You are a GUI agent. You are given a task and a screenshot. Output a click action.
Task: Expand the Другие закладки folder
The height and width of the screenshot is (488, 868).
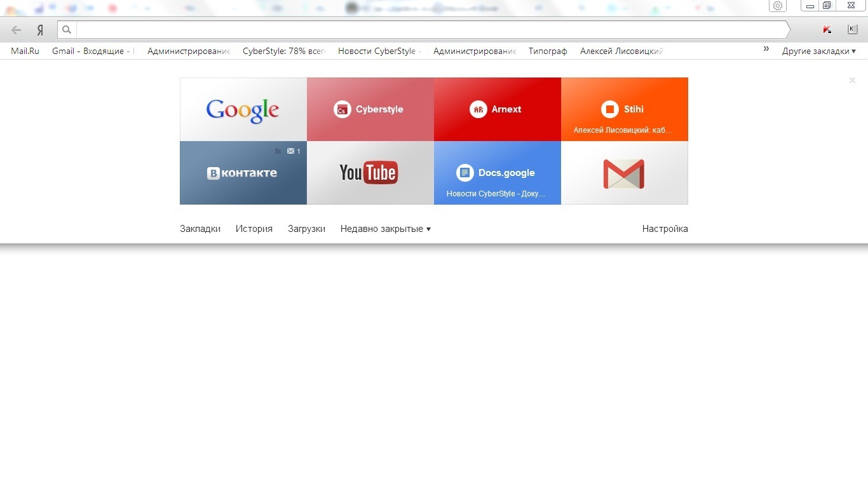(818, 51)
